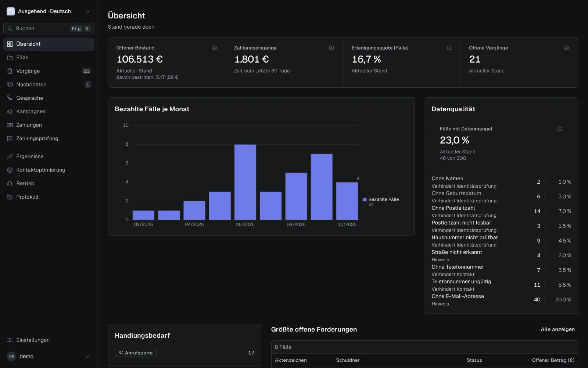
Task: Open the demo user menu chevron
Action: (88, 357)
